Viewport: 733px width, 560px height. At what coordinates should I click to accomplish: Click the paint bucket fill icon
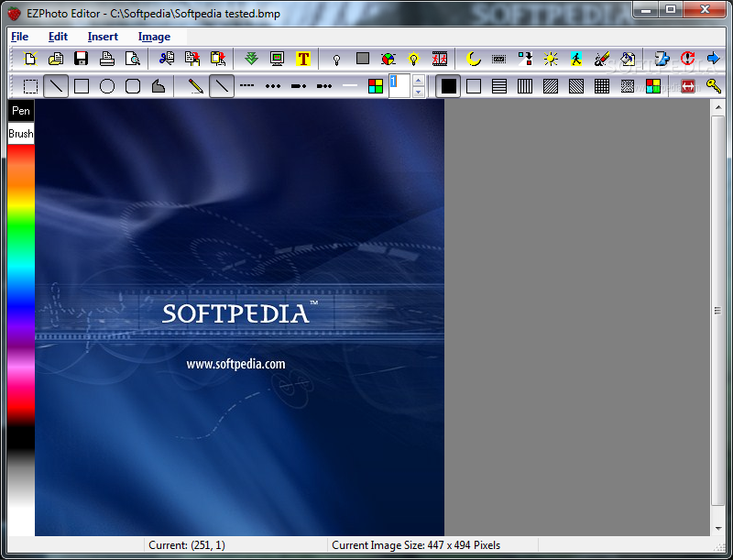click(x=628, y=59)
